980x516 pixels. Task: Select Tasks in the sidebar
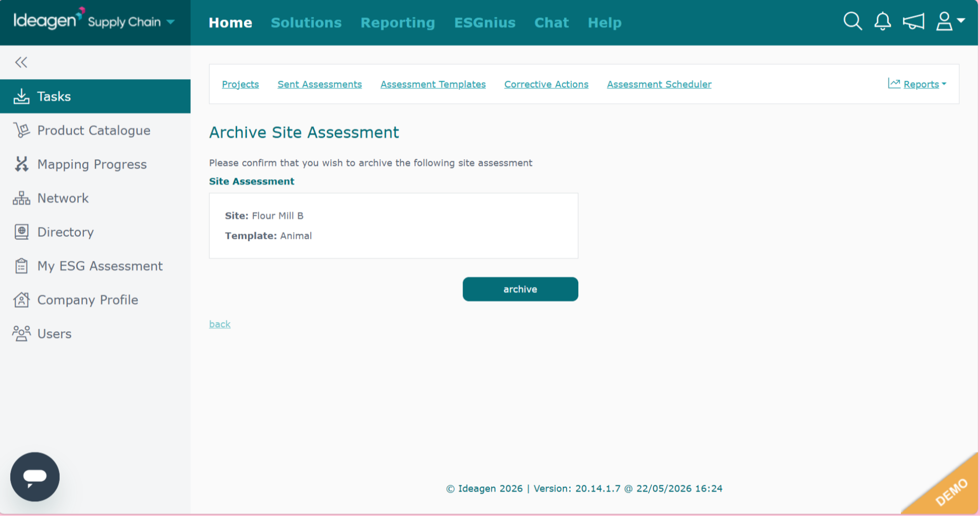[x=95, y=96]
